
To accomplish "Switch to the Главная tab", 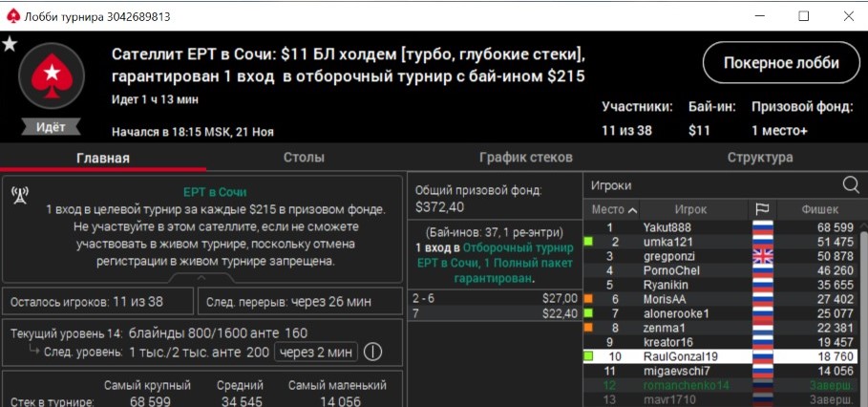I will (103, 158).
